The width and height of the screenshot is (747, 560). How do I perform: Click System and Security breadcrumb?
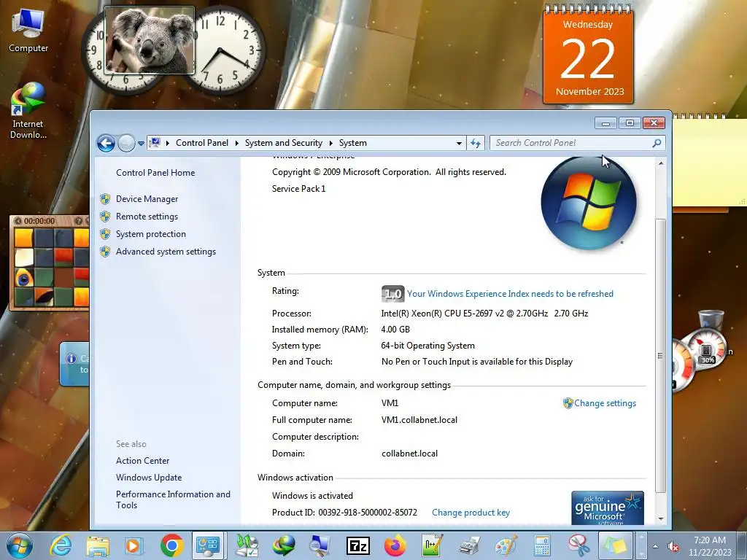pos(284,143)
